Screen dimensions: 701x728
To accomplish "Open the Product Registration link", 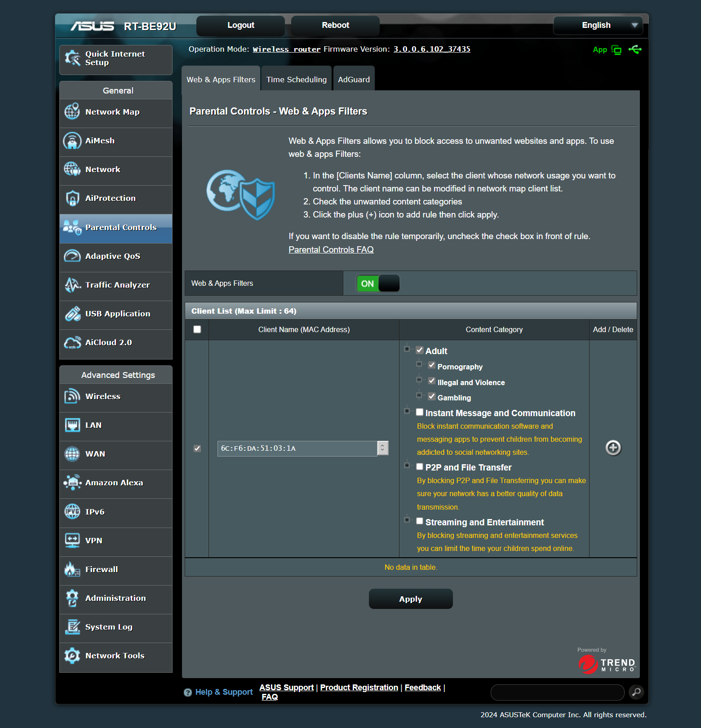I will [x=359, y=688].
